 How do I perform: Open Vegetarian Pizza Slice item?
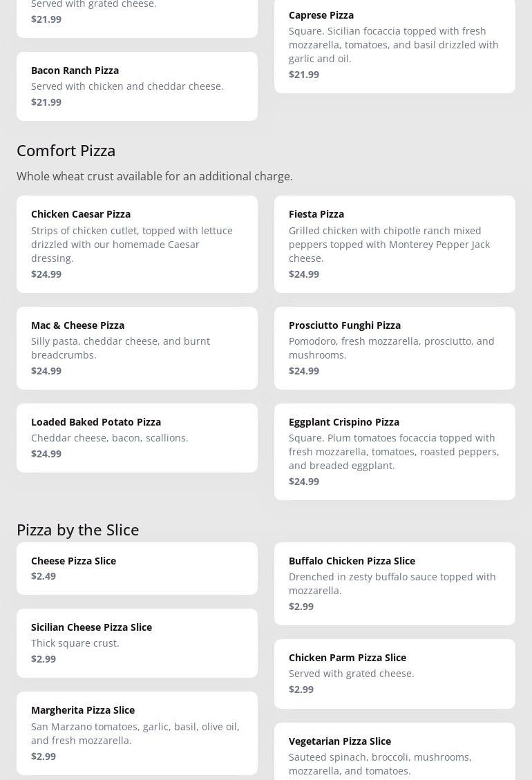tap(395, 754)
